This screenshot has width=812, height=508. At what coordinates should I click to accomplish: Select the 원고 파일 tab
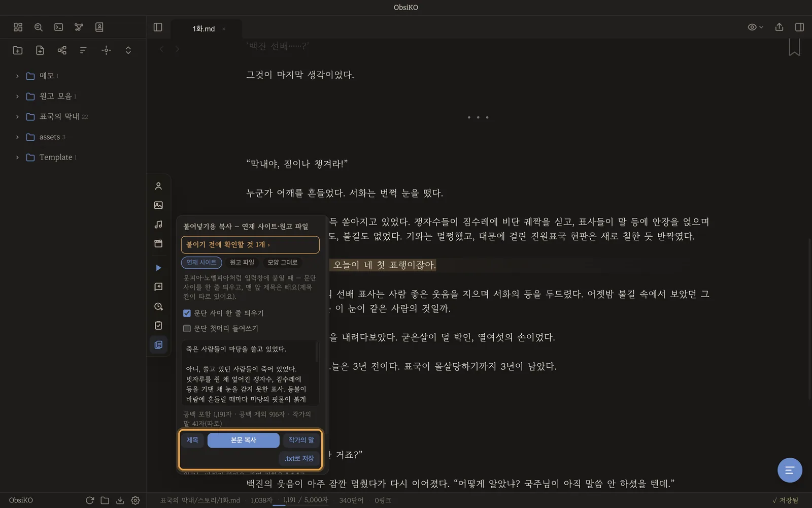pos(242,263)
